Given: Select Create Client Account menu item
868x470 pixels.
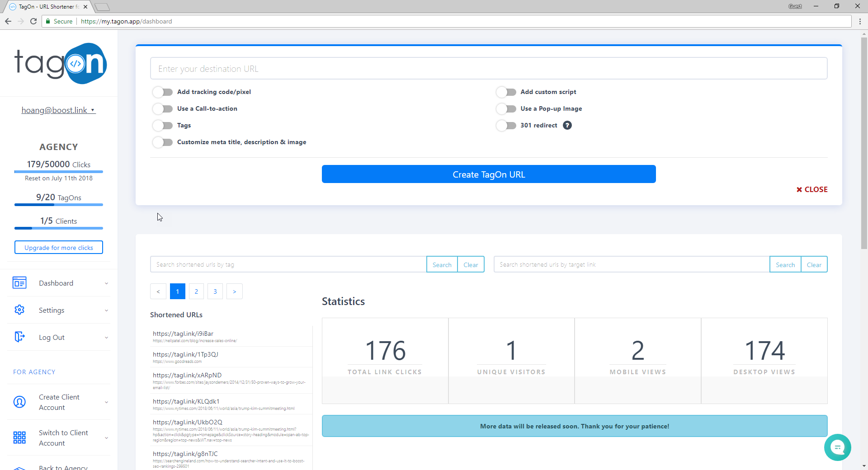Looking at the screenshot, I should (59, 402).
